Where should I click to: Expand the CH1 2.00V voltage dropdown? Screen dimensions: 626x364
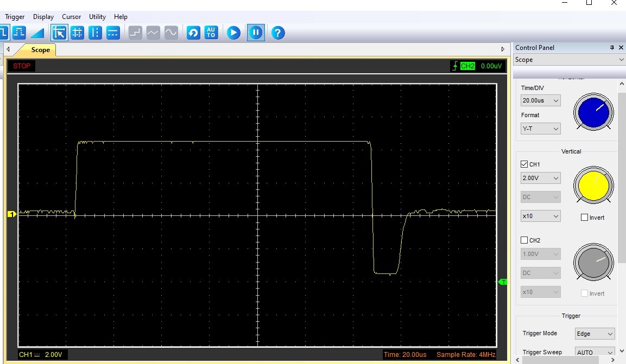tap(540, 178)
